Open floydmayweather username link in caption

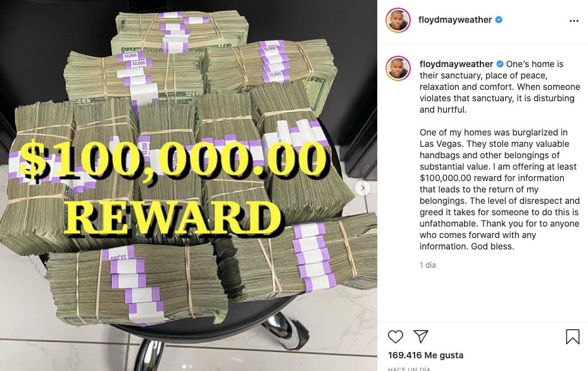[x=456, y=64]
